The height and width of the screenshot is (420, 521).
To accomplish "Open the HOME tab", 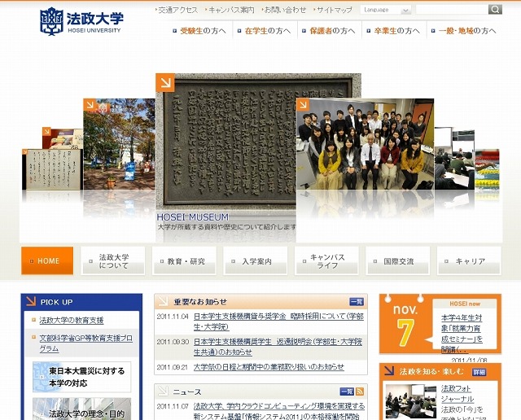I will [47, 260].
